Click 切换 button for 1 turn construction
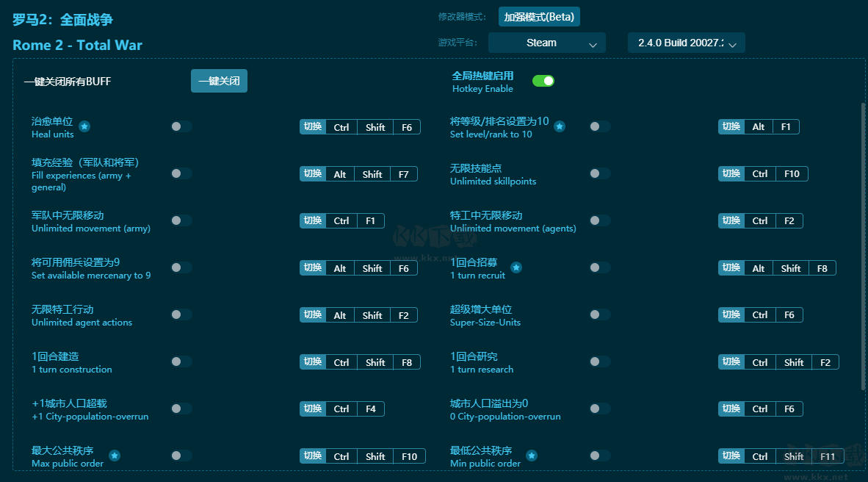This screenshot has width=868, height=482. coord(313,361)
